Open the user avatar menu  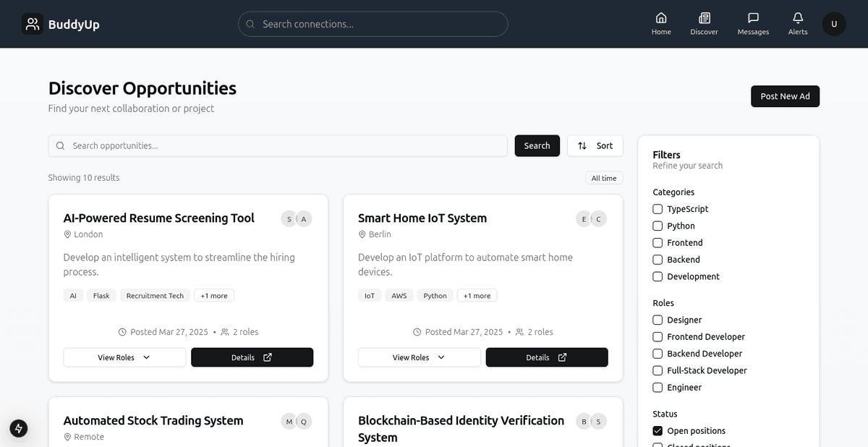pos(833,23)
